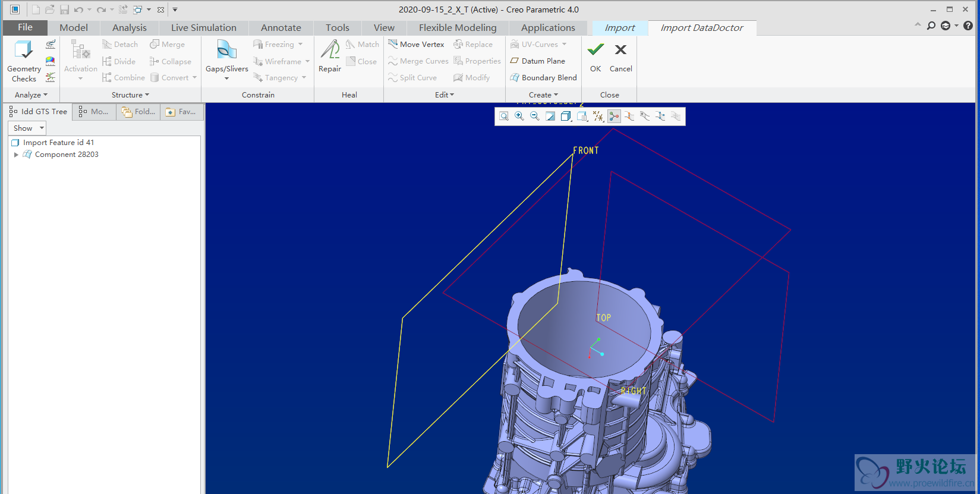Select the Idd GTS Tree panel tab
Screen dimensions: 980x494
click(39, 112)
